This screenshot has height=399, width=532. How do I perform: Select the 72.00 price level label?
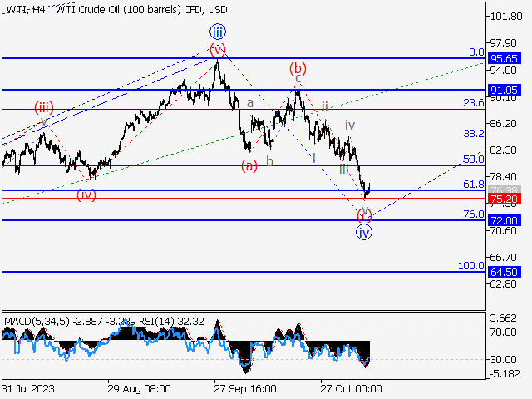click(504, 220)
